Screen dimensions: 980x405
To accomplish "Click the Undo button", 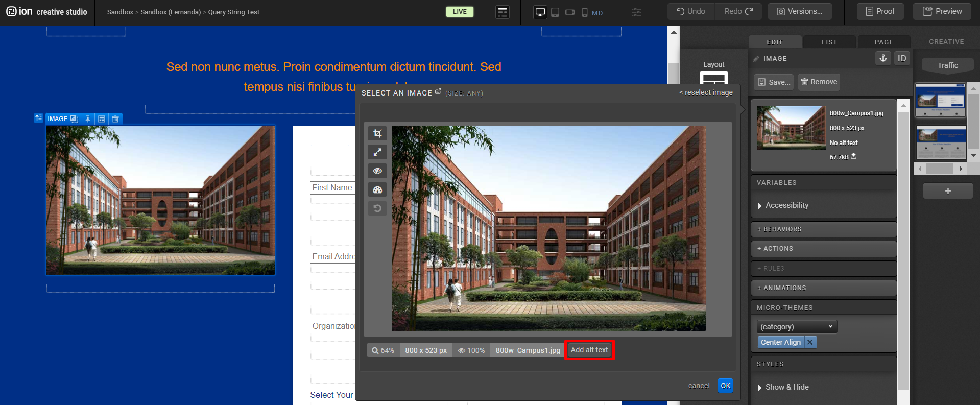I will pos(690,11).
